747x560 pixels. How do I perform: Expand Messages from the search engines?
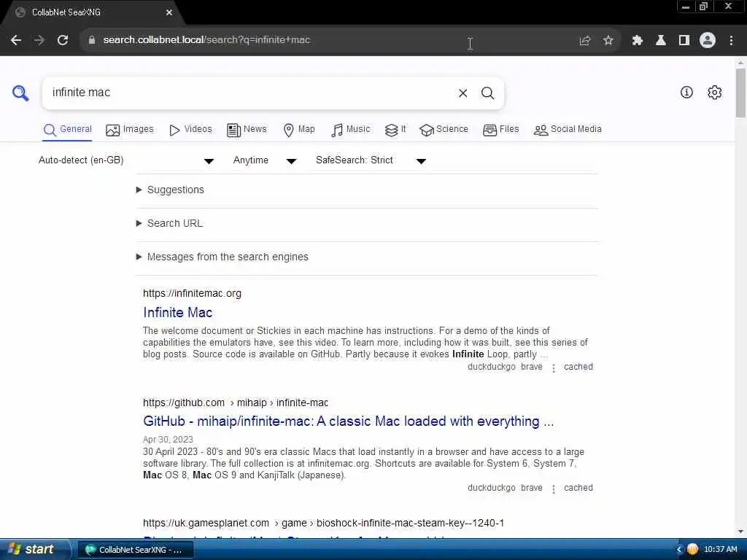(x=222, y=257)
